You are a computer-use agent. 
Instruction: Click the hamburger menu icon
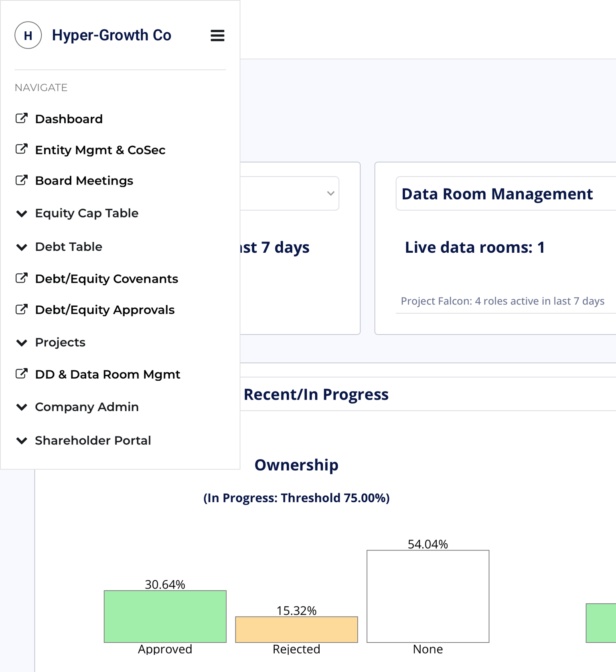coord(217,35)
